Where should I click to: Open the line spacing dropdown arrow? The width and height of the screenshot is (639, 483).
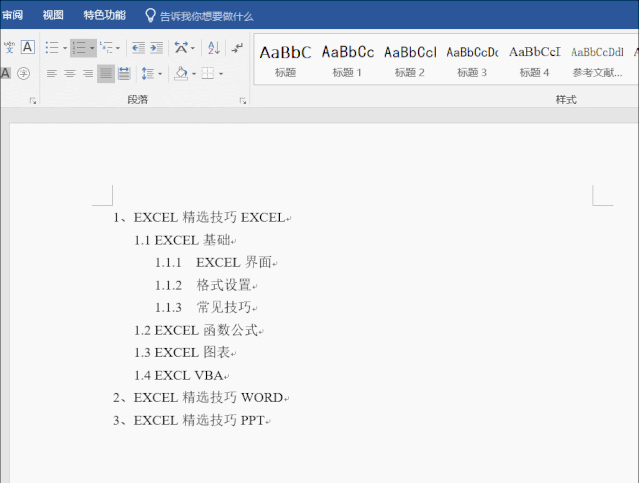160,74
